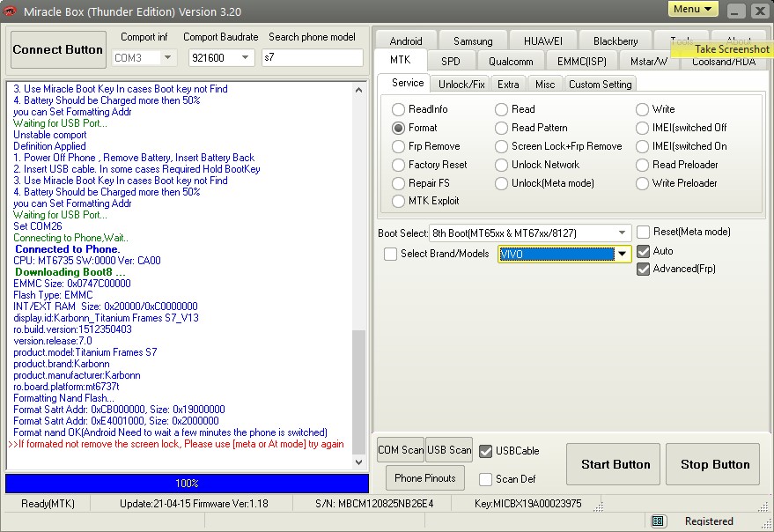Click the blue 100% progress bar
This screenshot has height=532, width=774.
tap(187, 484)
